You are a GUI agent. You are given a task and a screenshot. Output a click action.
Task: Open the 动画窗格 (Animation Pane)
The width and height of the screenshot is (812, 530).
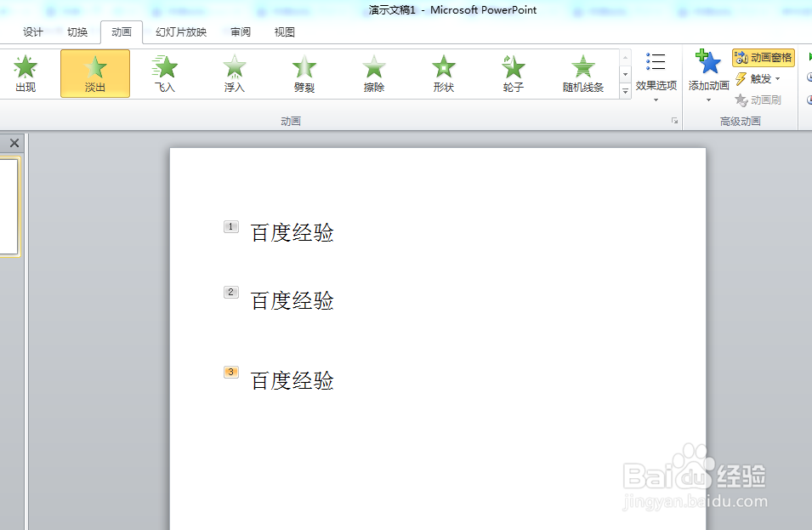click(762, 58)
